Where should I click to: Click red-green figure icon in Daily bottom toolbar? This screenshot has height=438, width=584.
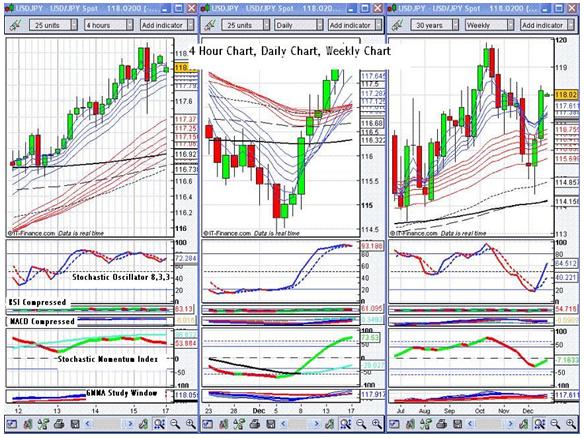[223, 424]
